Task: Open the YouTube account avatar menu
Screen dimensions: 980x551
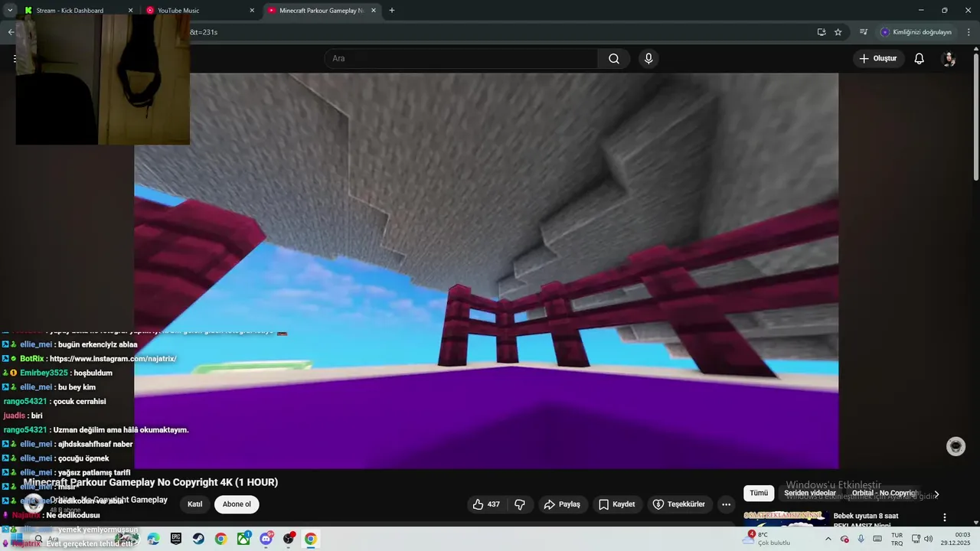Action: point(949,59)
